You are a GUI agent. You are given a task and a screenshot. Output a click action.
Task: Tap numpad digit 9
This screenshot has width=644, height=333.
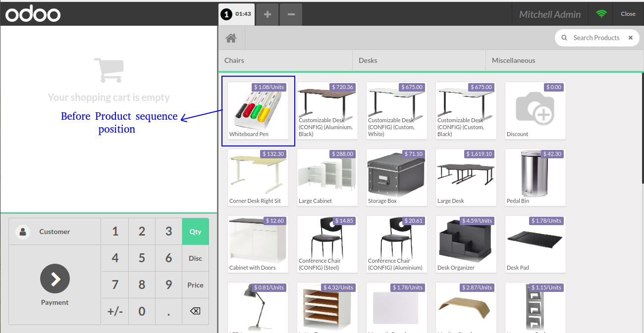tap(168, 285)
